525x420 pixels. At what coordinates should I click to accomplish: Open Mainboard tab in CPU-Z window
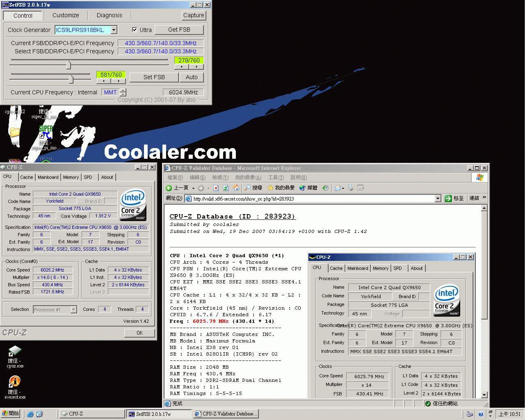pyautogui.click(x=48, y=177)
